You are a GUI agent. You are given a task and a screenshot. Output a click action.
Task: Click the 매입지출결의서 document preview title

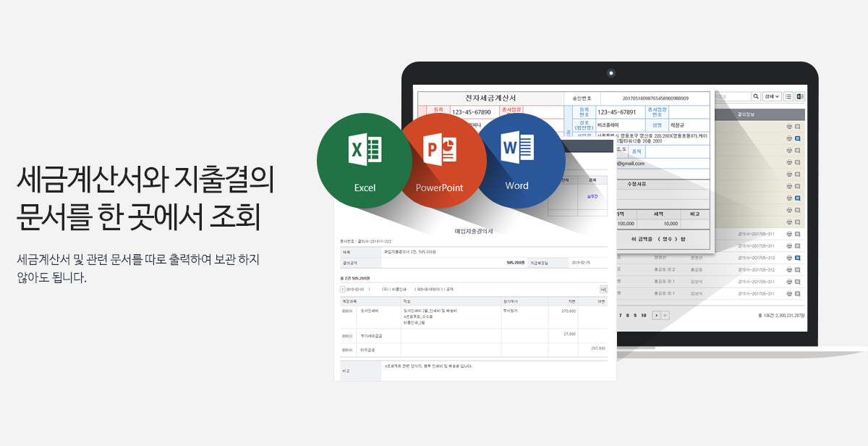474,231
